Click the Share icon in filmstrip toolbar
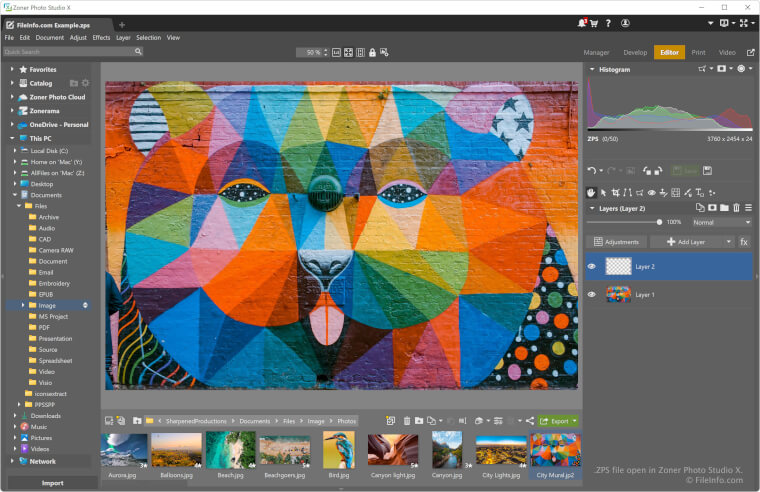The width and height of the screenshot is (760, 492). (530, 421)
